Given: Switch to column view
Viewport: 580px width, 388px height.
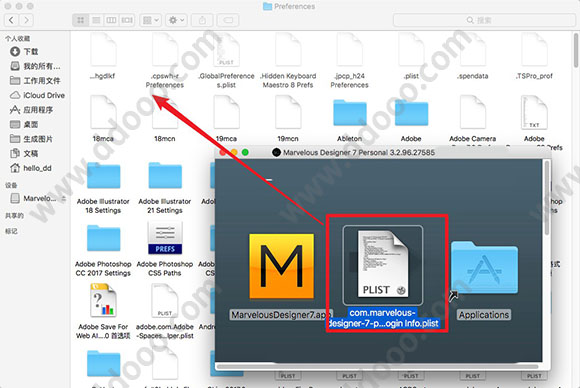Looking at the screenshot, I should pos(111,20).
